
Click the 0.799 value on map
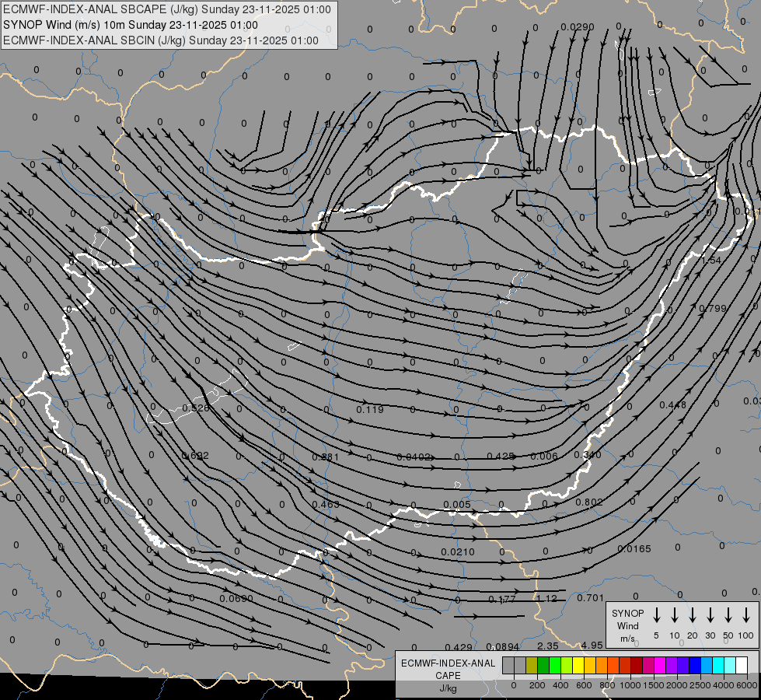pos(713,309)
